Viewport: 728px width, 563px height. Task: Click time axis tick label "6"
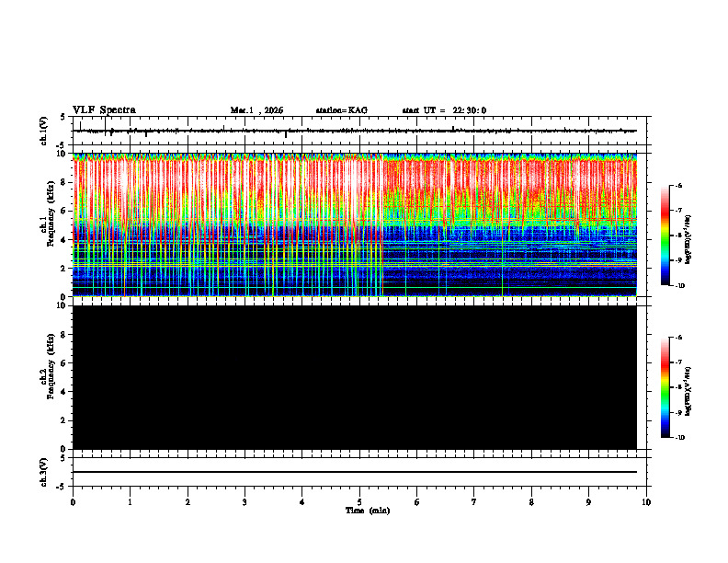pyautogui.click(x=417, y=502)
